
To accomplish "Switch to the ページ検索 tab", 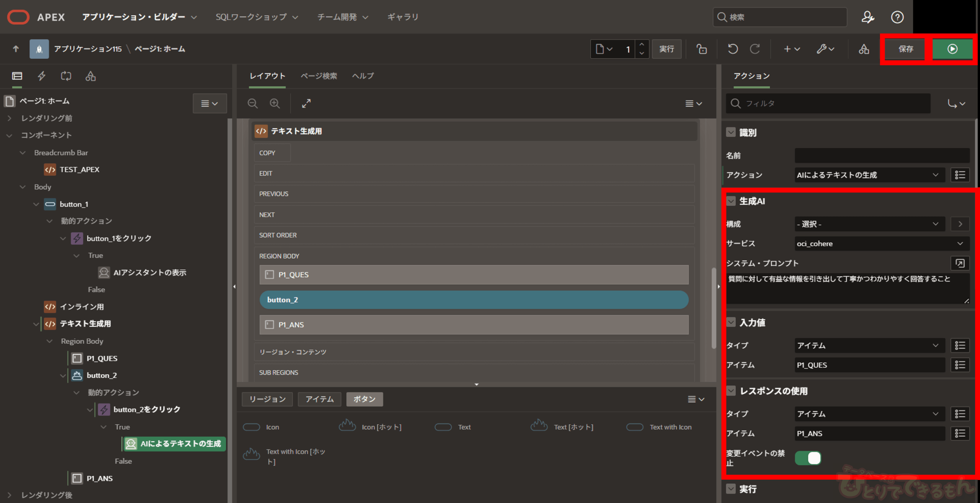I will coord(318,76).
